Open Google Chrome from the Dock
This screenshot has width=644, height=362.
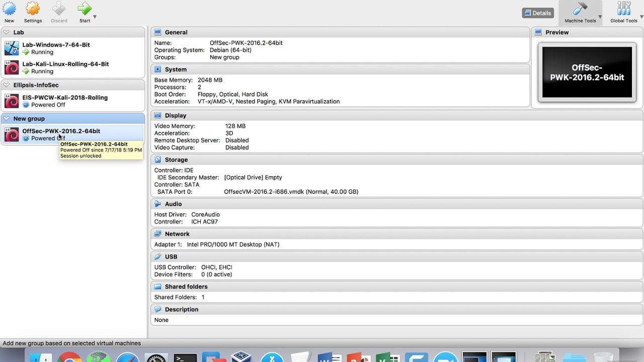pyautogui.click(x=70, y=357)
